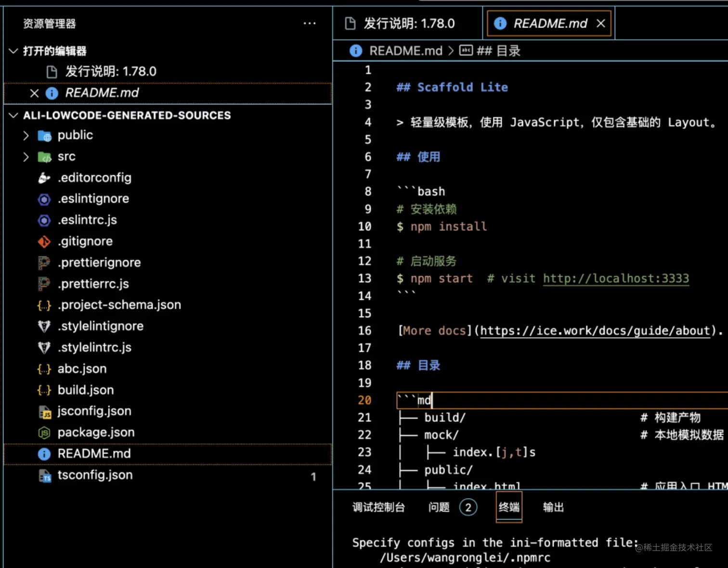This screenshot has height=568, width=728.
Task: Click the symbol icon before ## 目录 breadcrumb
Action: [466, 50]
